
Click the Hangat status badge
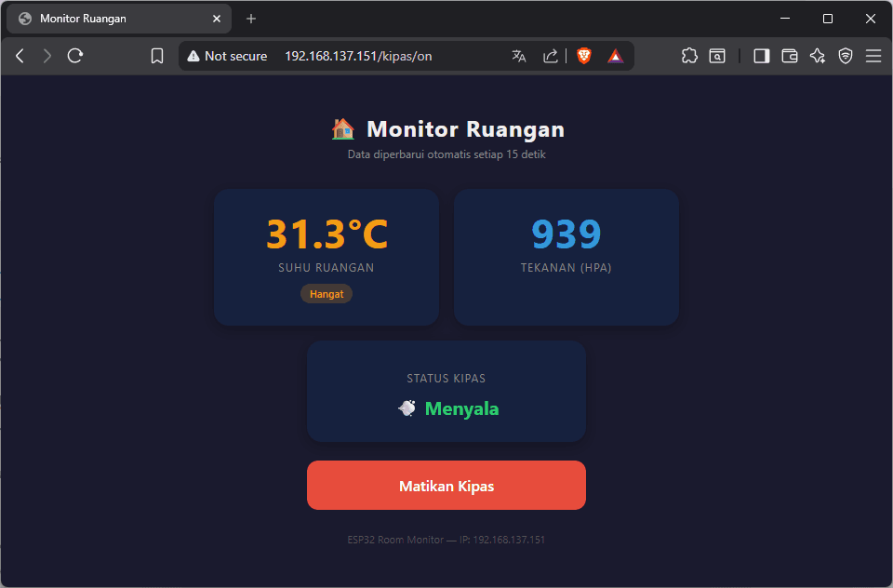327,294
